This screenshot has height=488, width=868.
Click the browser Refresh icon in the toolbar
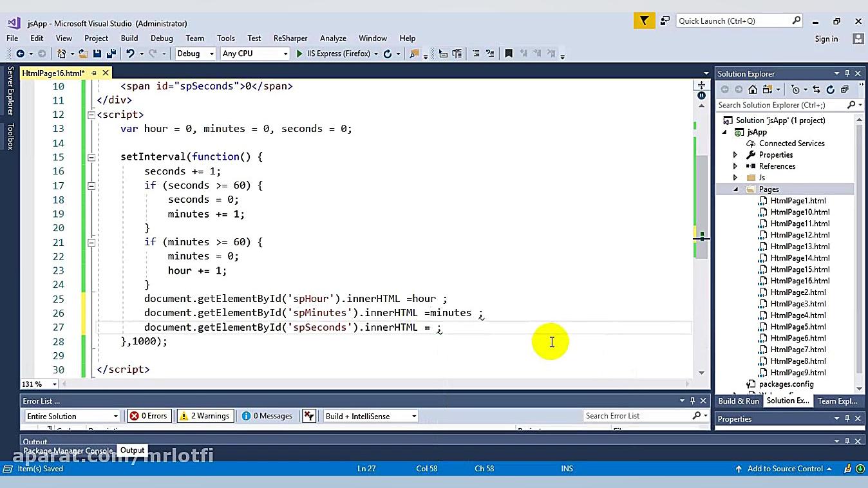[388, 54]
